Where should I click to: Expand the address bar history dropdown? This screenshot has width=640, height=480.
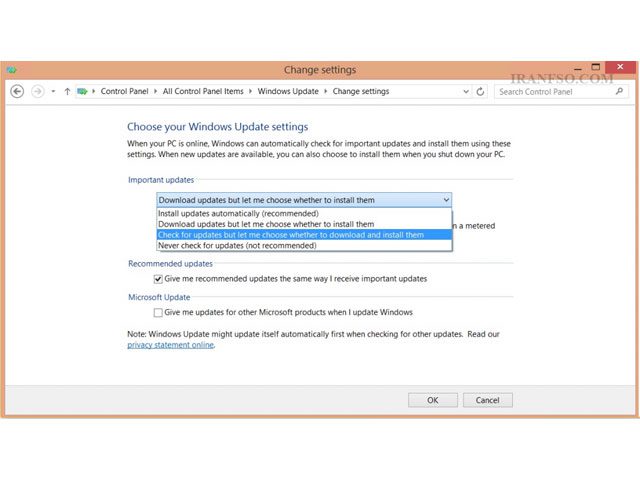click(466, 91)
